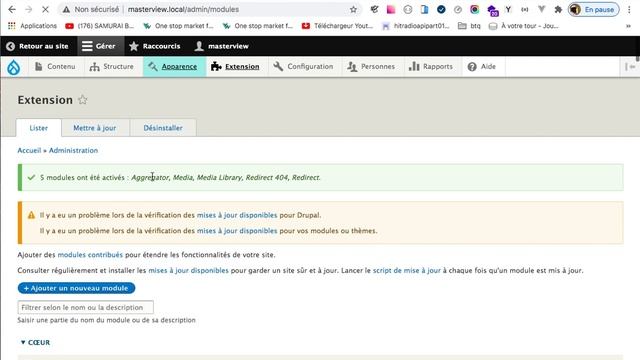
Task: Click the Accueil breadcrumb link
Action: pos(29,150)
